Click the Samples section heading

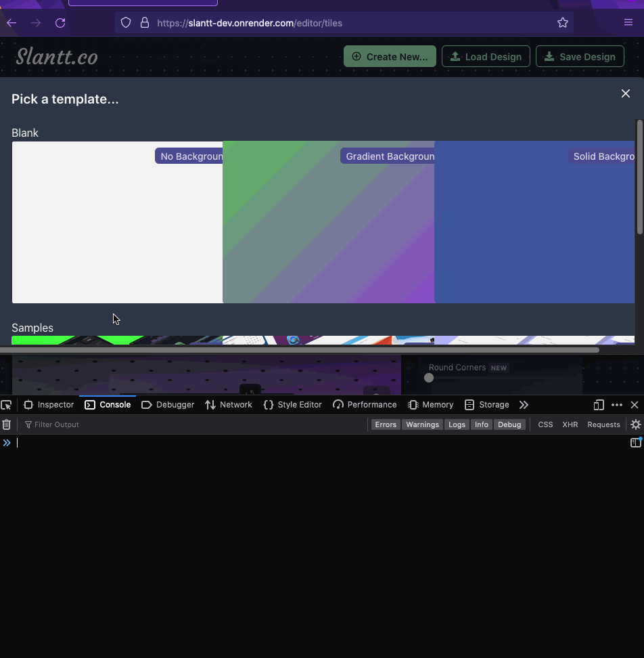(x=32, y=328)
